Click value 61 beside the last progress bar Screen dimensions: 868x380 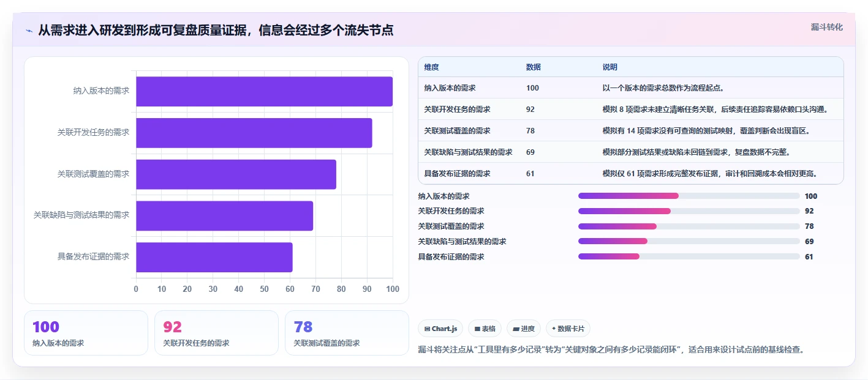tap(809, 257)
